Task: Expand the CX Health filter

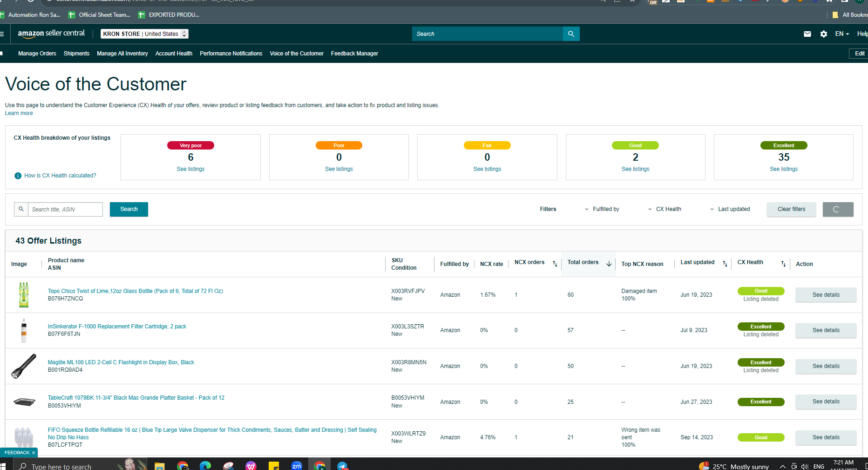Action: 665,209
